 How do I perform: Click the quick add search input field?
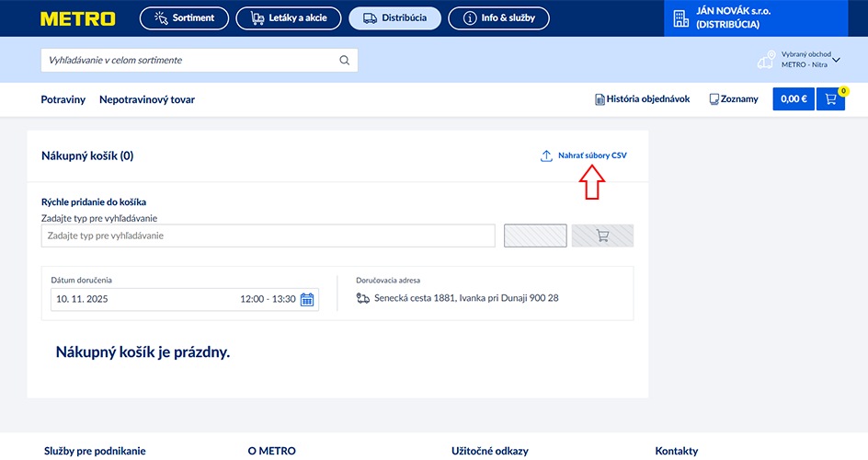268,236
